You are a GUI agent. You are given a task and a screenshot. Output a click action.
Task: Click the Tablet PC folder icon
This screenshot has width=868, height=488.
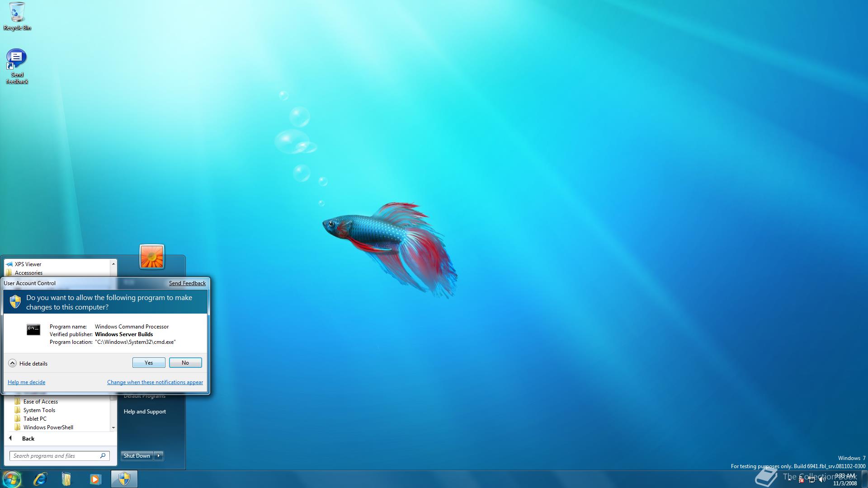(17, 419)
